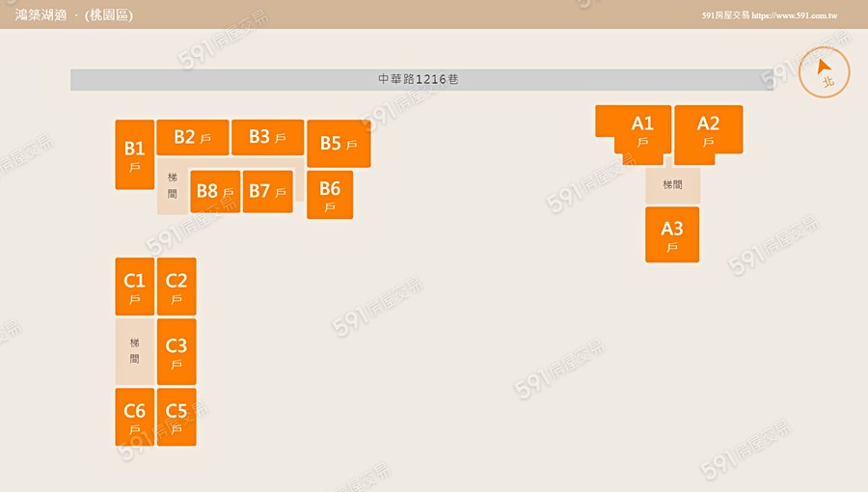Open the C3 unit block

click(176, 351)
